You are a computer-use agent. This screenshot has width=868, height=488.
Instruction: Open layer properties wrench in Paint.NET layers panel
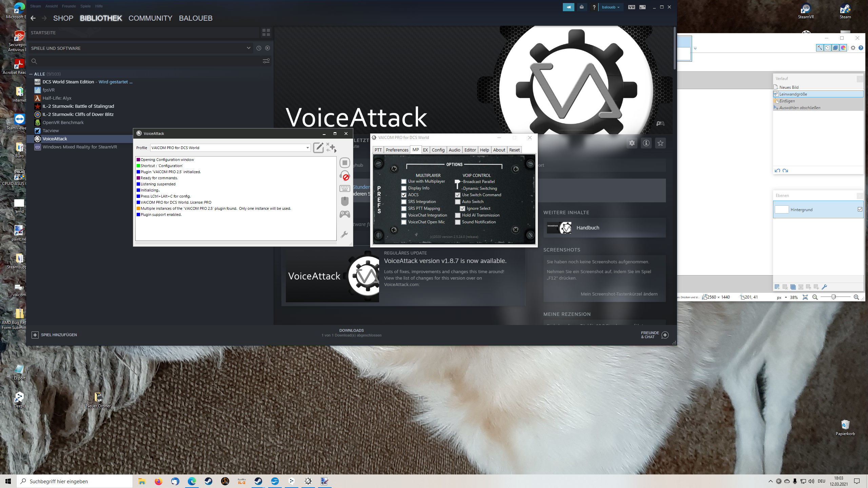pos(824,287)
